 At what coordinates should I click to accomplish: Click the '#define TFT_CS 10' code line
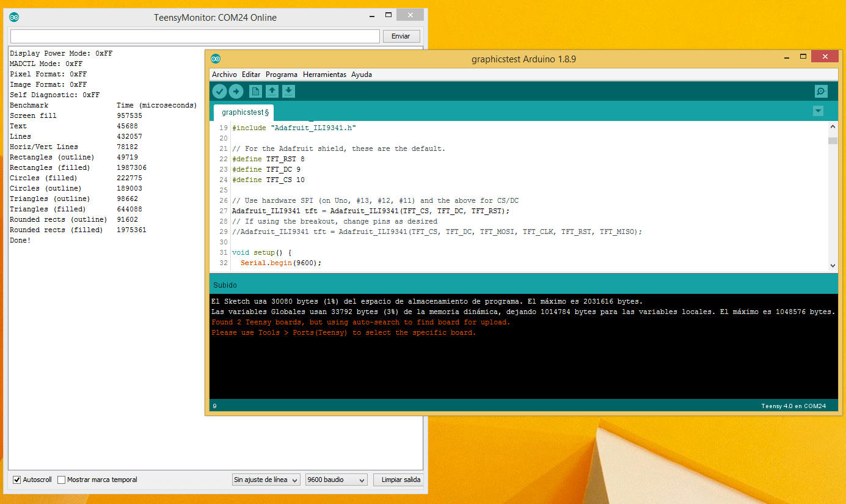pos(268,180)
